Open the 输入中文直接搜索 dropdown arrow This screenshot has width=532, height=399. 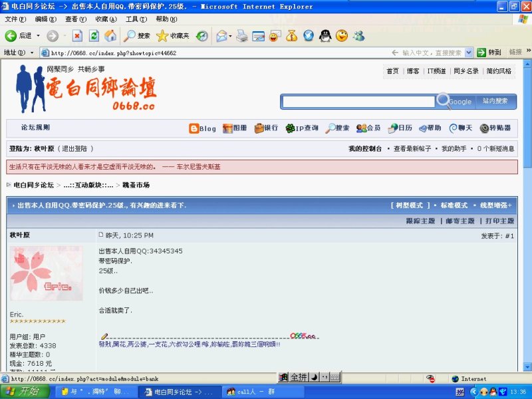(468, 53)
